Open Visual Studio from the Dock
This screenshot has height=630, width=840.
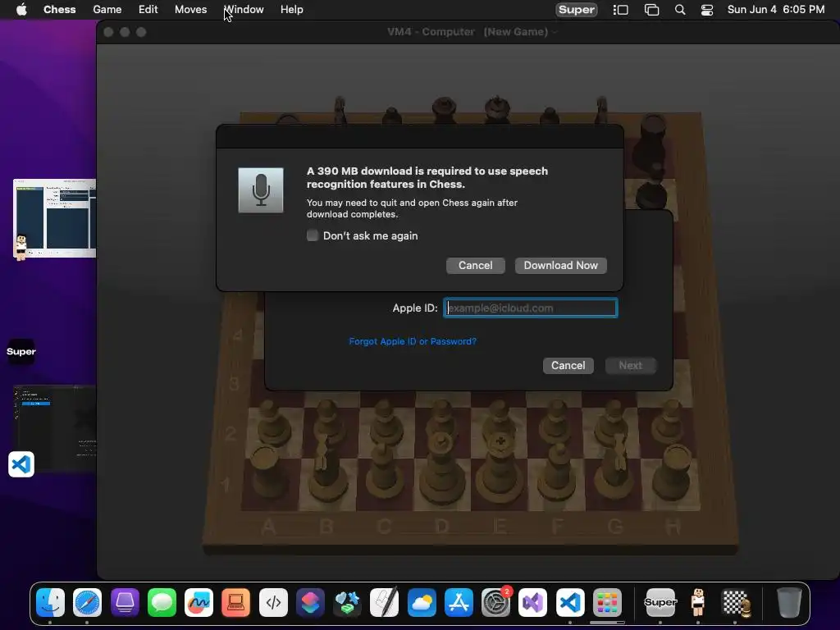(x=532, y=603)
